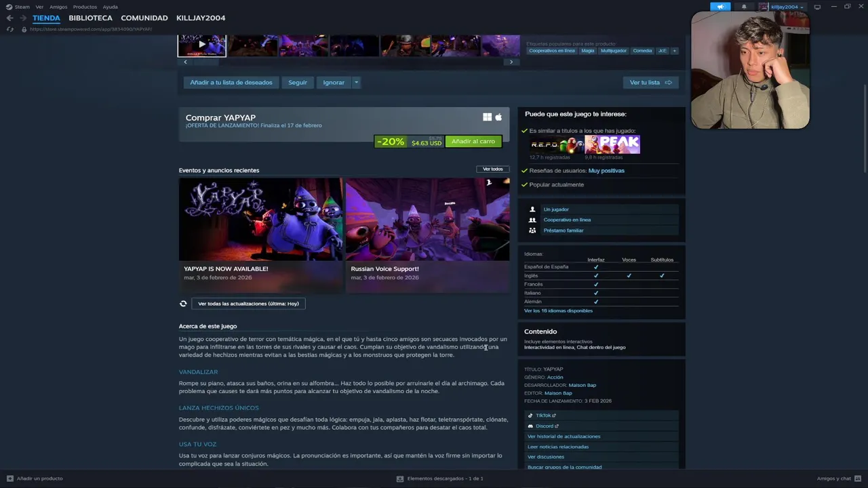Open the KILLJAY2004 profile tab

(x=201, y=18)
